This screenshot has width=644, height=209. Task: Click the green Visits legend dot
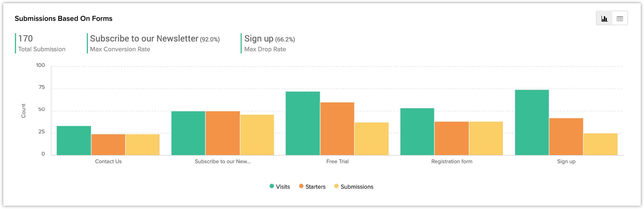pos(272,186)
